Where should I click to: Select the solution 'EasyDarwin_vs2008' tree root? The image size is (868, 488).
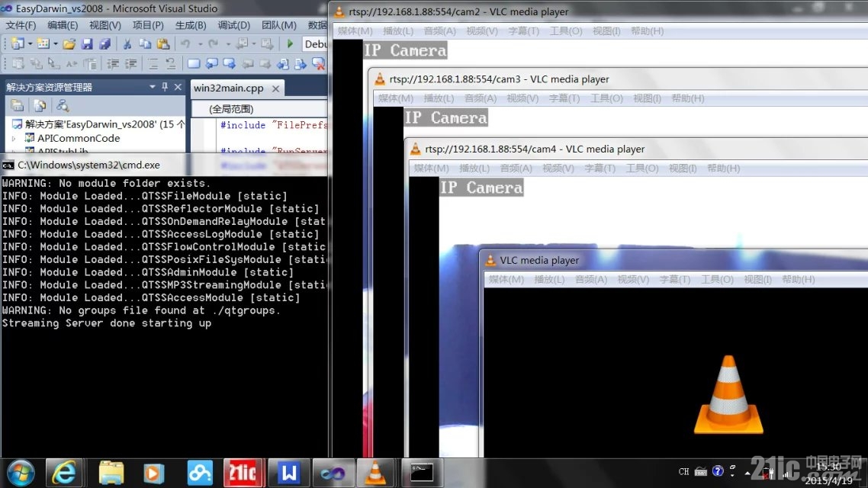coord(100,124)
